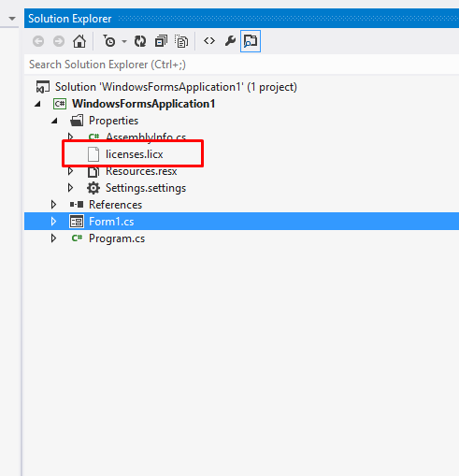Click the References icon
Screen dimensions: 459x476
click(x=77, y=205)
